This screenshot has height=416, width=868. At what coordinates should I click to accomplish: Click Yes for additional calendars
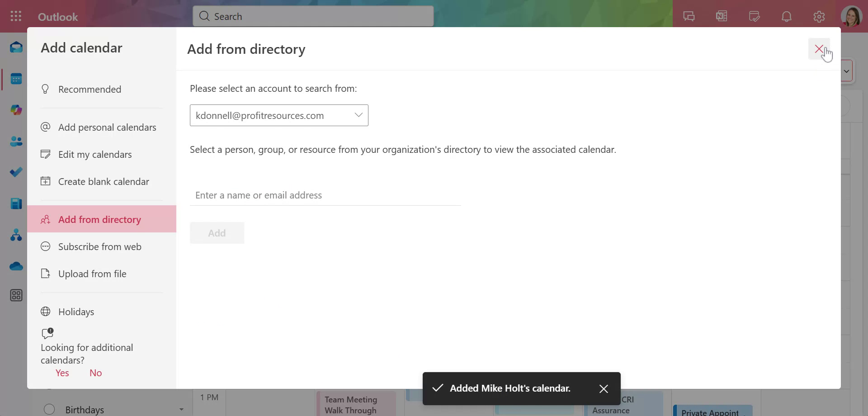pos(62,373)
